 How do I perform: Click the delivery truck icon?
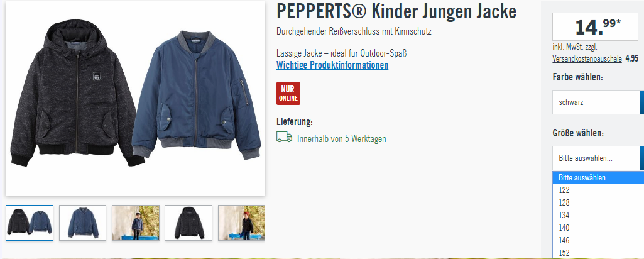tap(284, 137)
